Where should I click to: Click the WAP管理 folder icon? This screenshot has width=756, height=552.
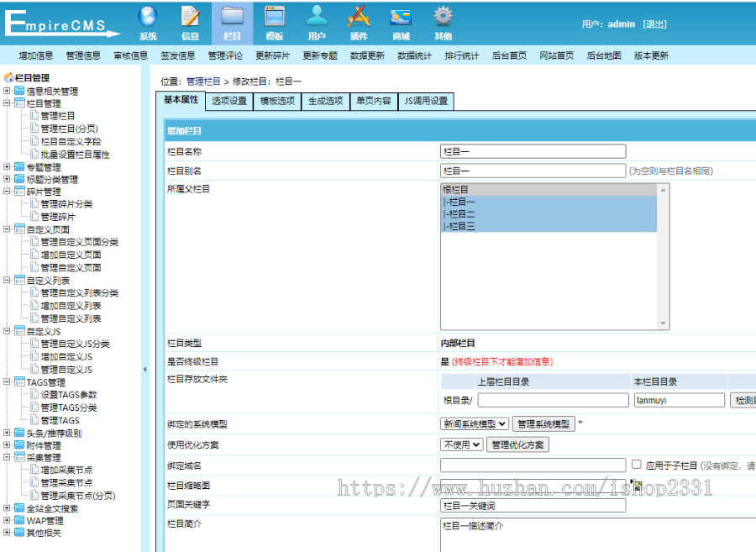click(19, 521)
